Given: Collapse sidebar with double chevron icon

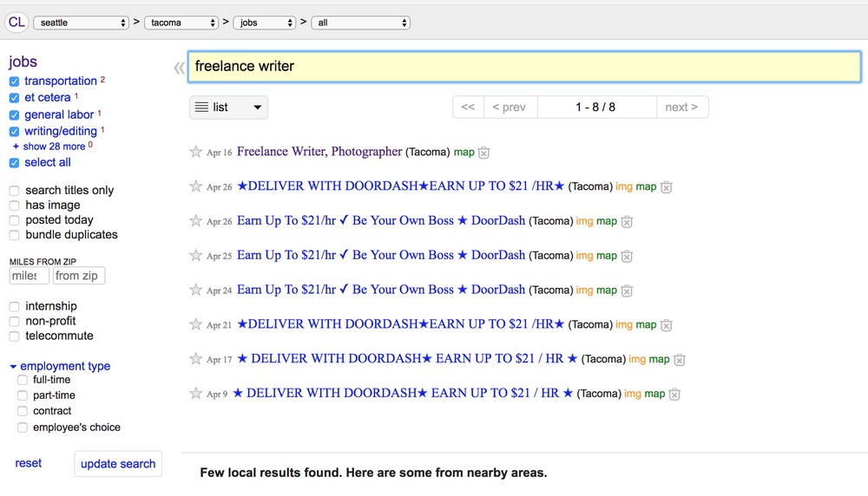Looking at the screenshot, I should pos(179,68).
